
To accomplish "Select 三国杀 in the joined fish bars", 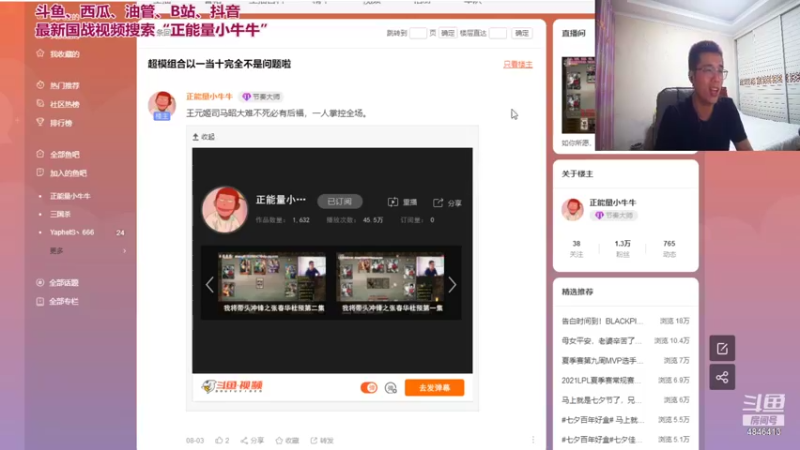I will pyautogui.click(x=60, y=214).
